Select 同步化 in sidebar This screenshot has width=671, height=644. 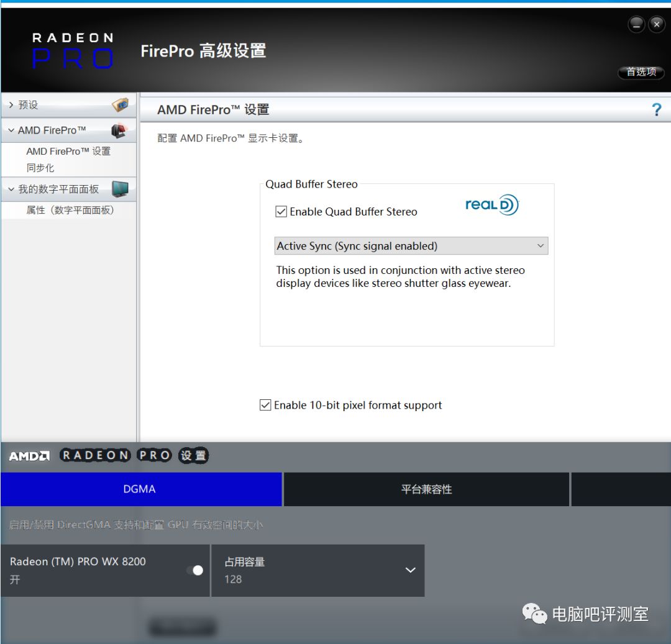pos(40,168)
